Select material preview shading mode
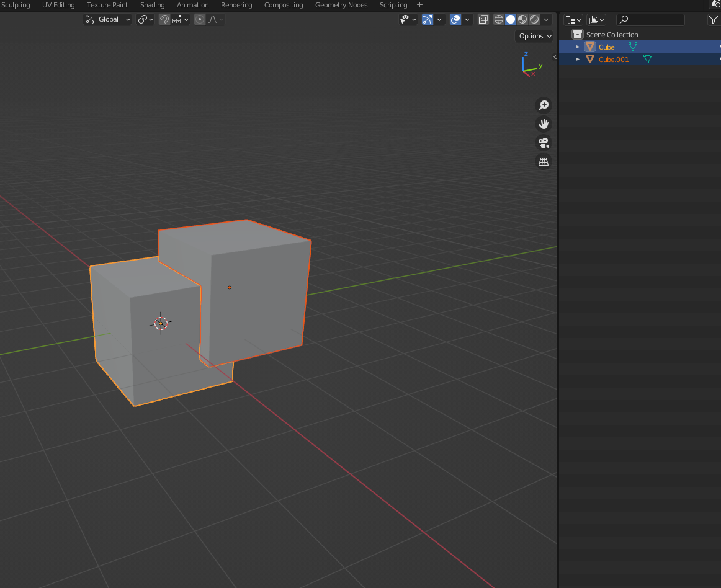721x588 pixels. [x=522, y=19]
